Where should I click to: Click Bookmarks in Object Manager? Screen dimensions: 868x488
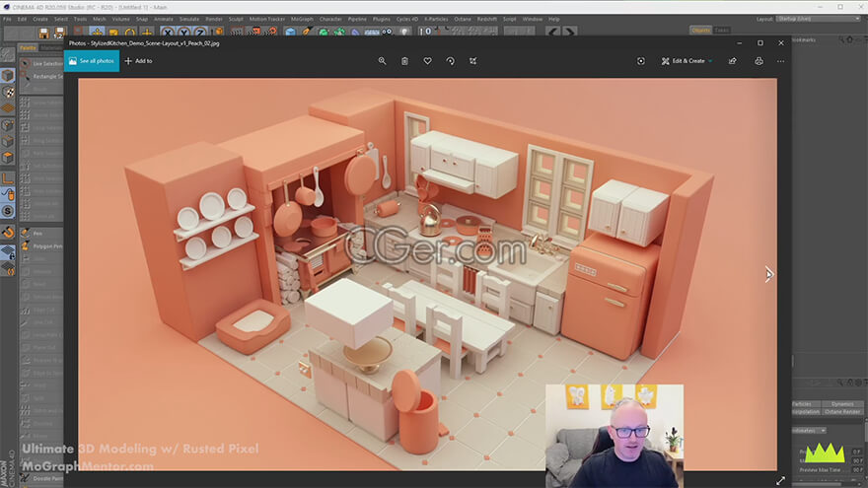tap(804, 39)
